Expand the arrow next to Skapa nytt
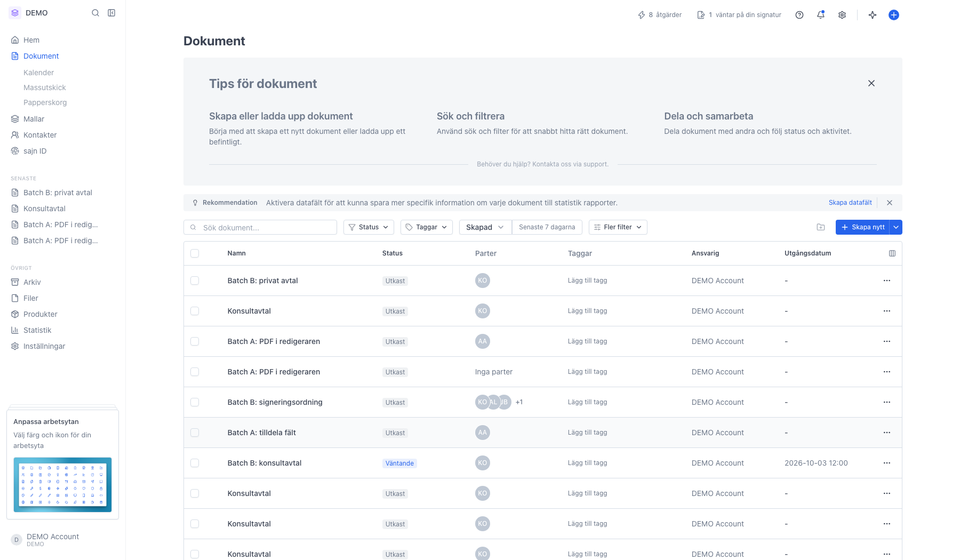This screenshot has width=960, height=560. [896, 227]
